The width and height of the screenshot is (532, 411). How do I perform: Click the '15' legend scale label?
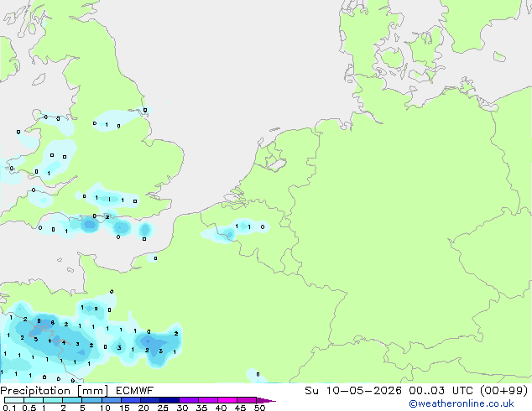pyautogui.click(x=124, y=408)
